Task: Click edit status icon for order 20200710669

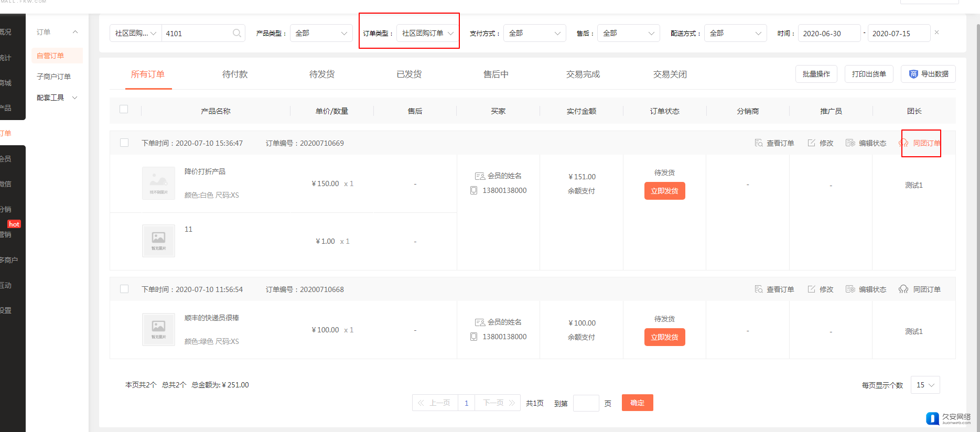Action: (x=850, y=143)
